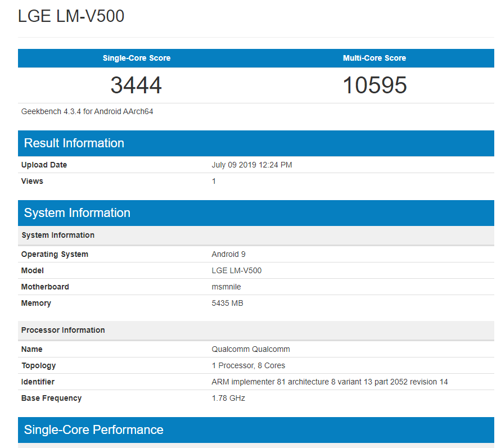
Task: Select the 5435 MB memory value
Action: tap(228, 303)
